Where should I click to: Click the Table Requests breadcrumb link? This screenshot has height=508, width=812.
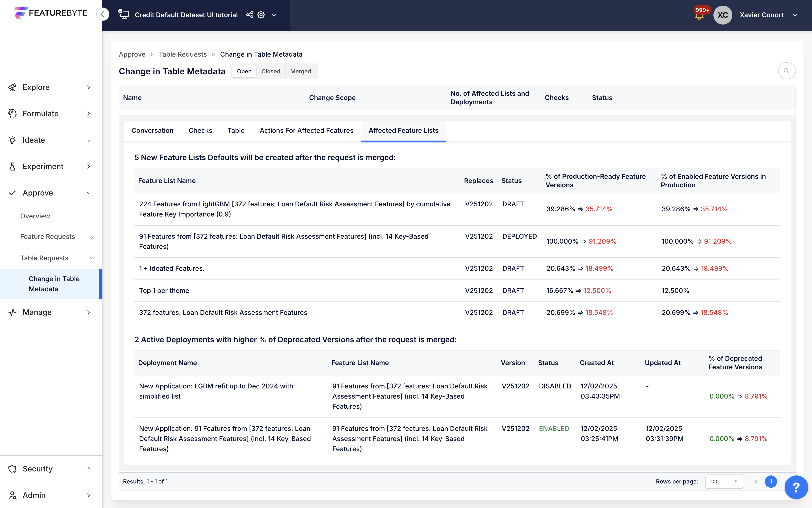tap(182, 54)
